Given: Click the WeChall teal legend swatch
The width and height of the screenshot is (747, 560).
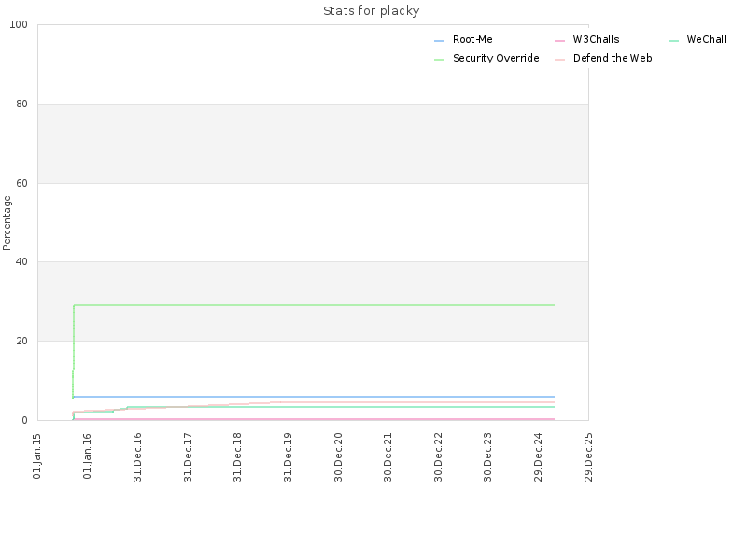Looking at the screenshot, I should tap(673, 41).
